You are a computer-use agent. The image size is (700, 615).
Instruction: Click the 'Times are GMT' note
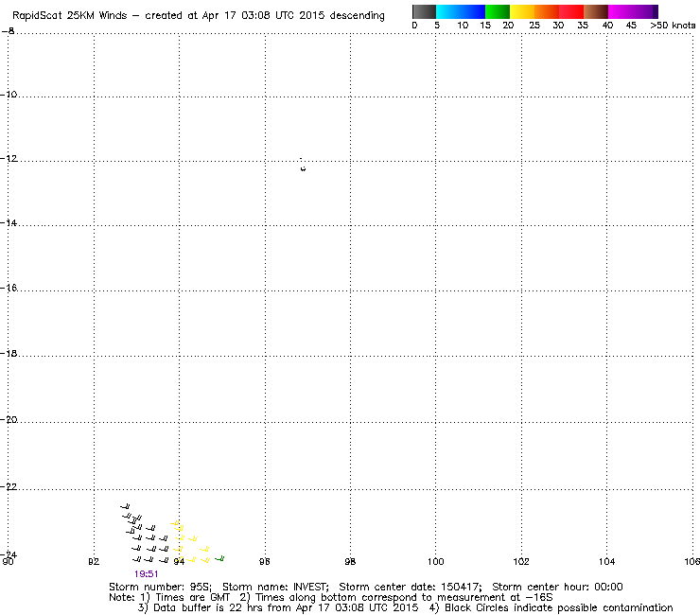192,598
